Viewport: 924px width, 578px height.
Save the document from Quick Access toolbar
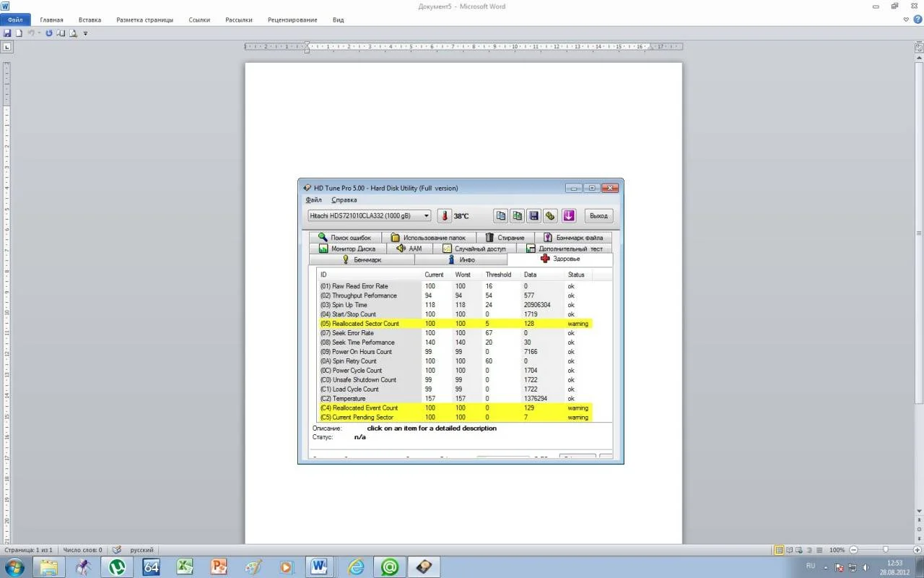[x=7, y=33]
